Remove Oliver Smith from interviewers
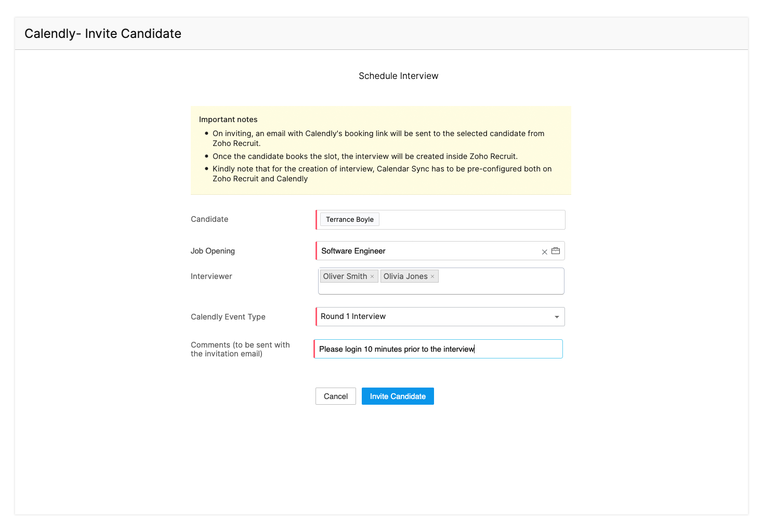Image resolution: width=762 pixels, height=532 pixels. click(x=372, y=276)
